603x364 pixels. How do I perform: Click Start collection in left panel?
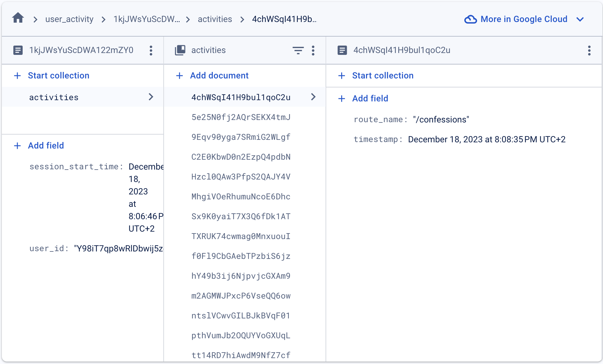[58, 76]
